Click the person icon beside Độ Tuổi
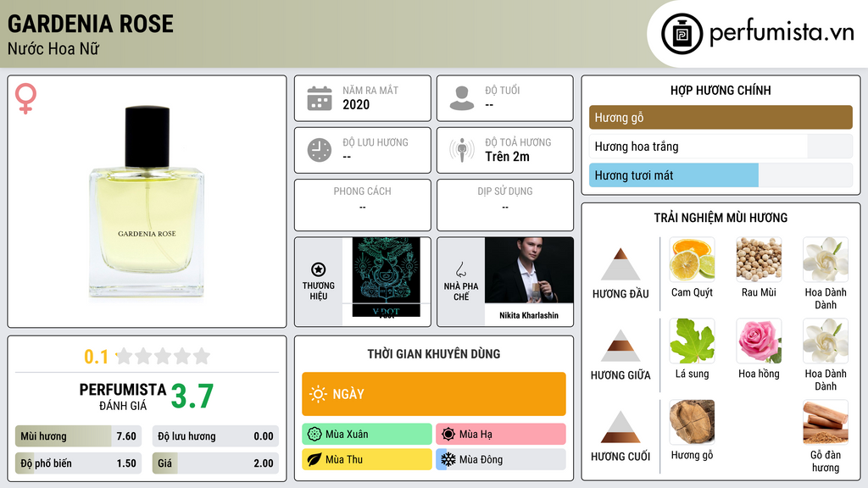 coord(462,98)
